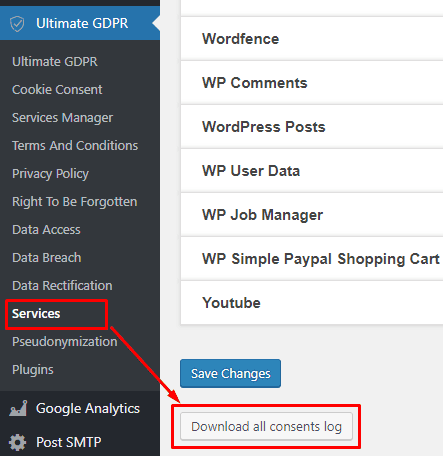Expand the WP User Data row
Viewport: 443px width, 456px height.
coord(312,171)
